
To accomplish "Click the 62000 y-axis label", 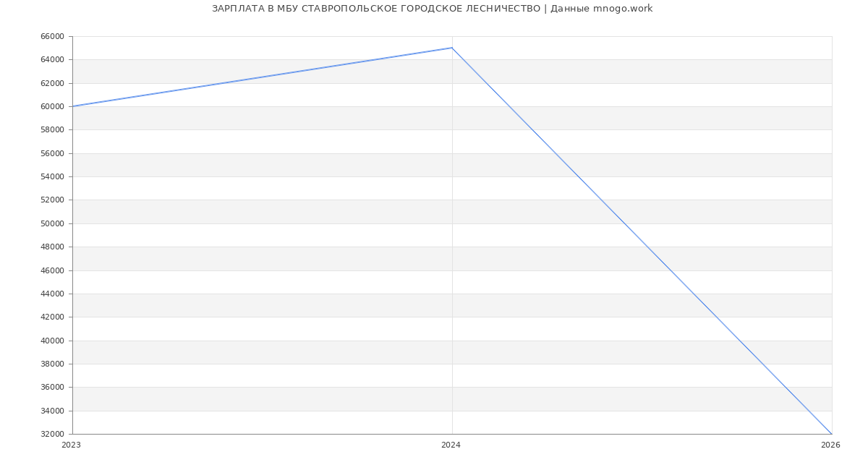I will (52, 83).
